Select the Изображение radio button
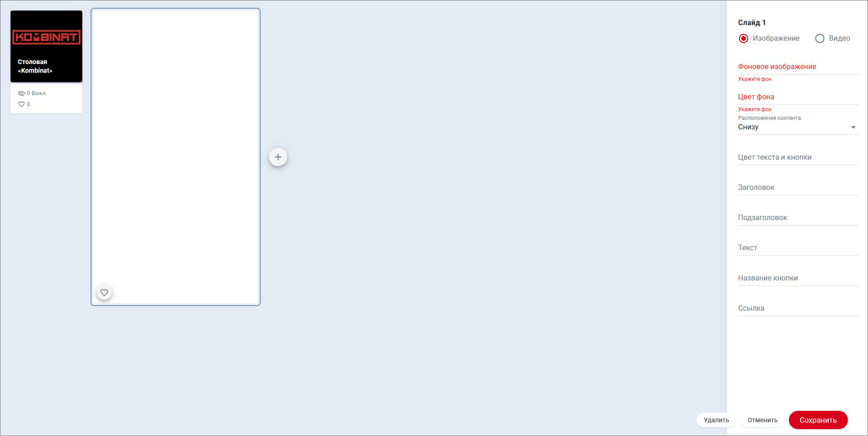The height and width of the screenshot is (436, 868). click(744, 38)
